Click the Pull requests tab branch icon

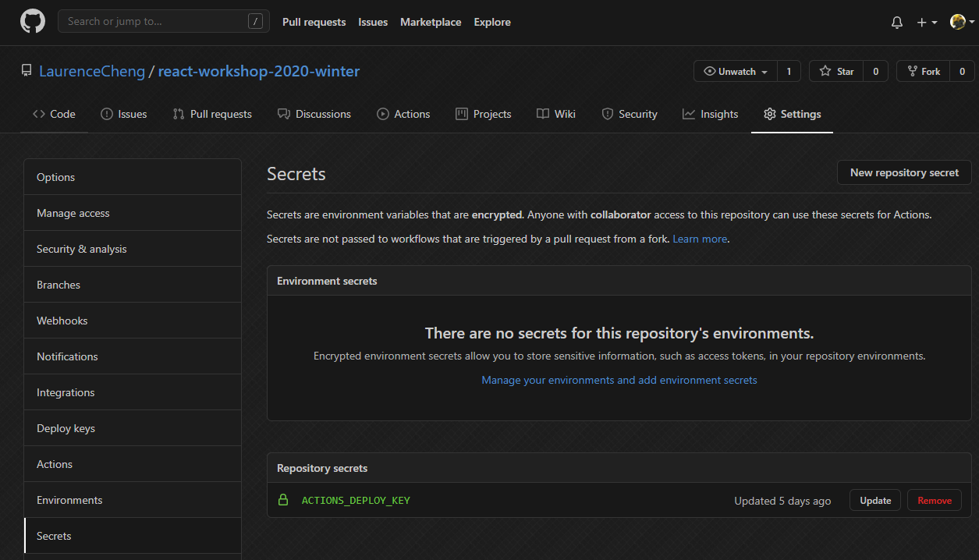(179, 114)
